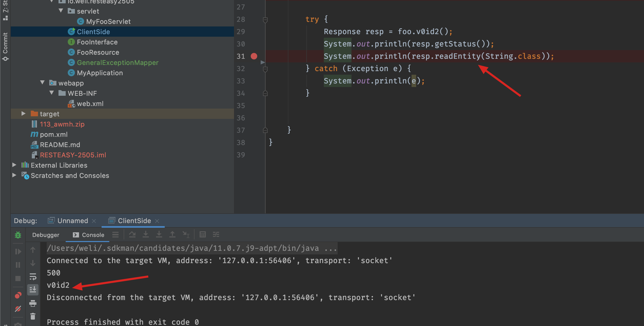644x326 pixels.
Task: Click the Clear All trash icon
Action: coord(33,316)
